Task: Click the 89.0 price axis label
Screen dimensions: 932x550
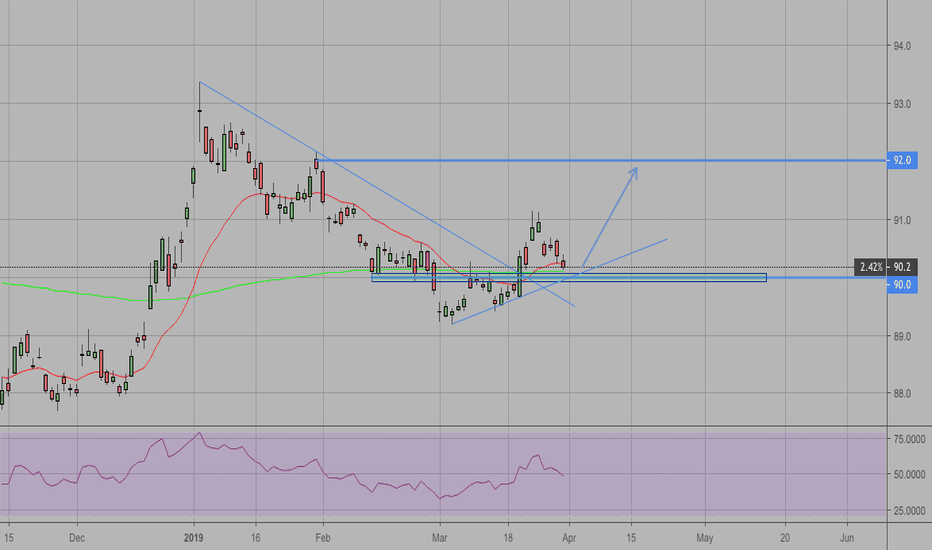Action: click(x=902, y=337)
